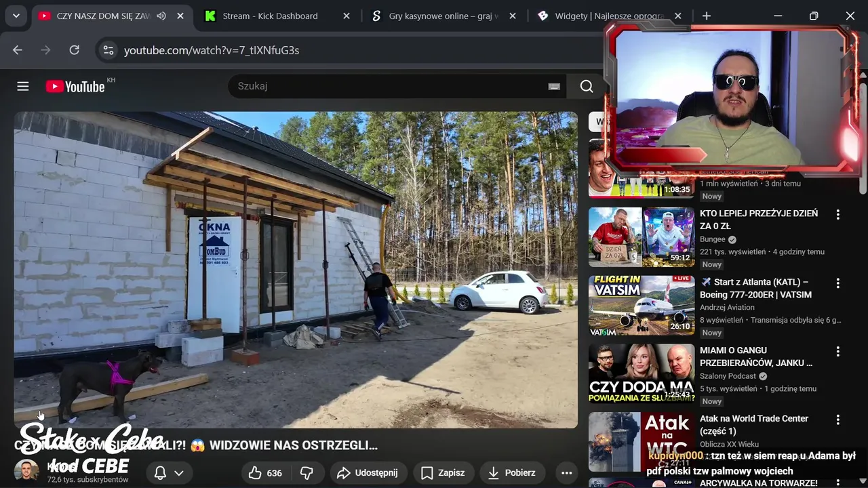Viewport: 868px width, 488px height.
Task: Click the video player area
Action: 296,270
